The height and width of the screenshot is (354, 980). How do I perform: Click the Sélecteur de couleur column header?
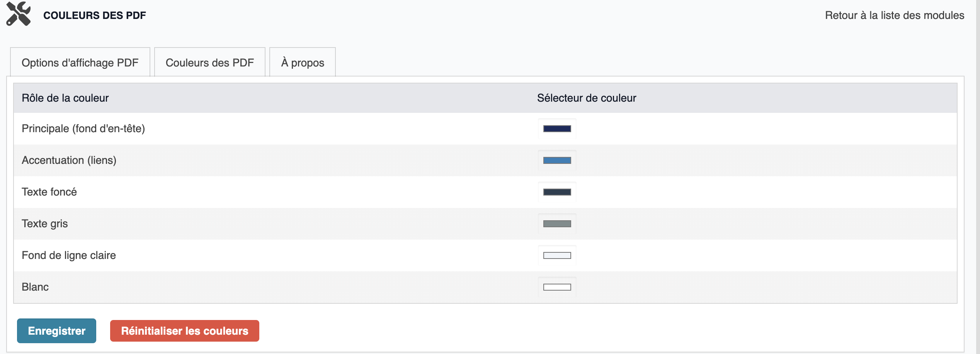pos(587,98)
